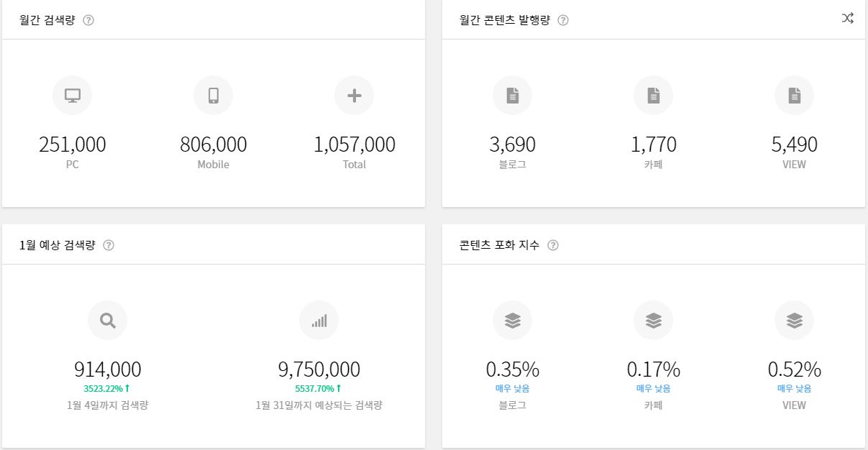Viewport: 868px width, 450px height.
Task: Open help for 월간 검색량
Action: [x=88, y=20]
